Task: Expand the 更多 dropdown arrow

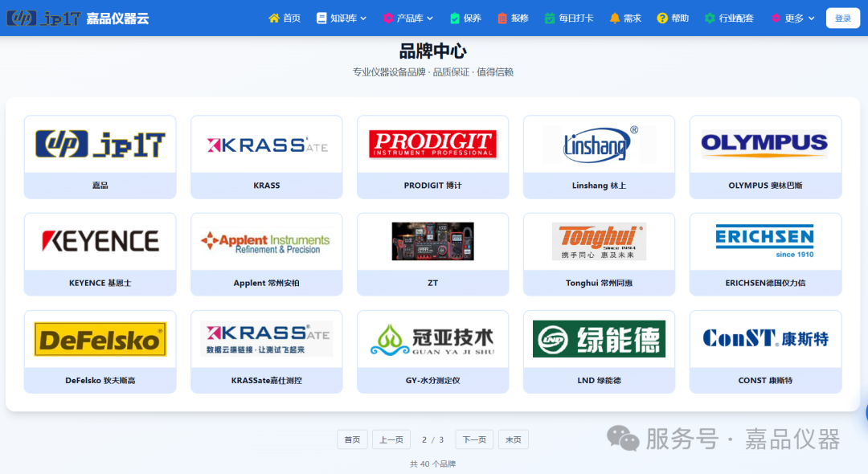Action: 811,18
